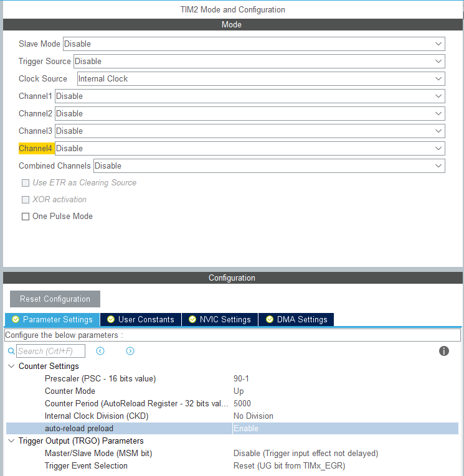The image size is (464, 476).
Task: Open the Channel1 dropdown
Action: tap(250, 96)
